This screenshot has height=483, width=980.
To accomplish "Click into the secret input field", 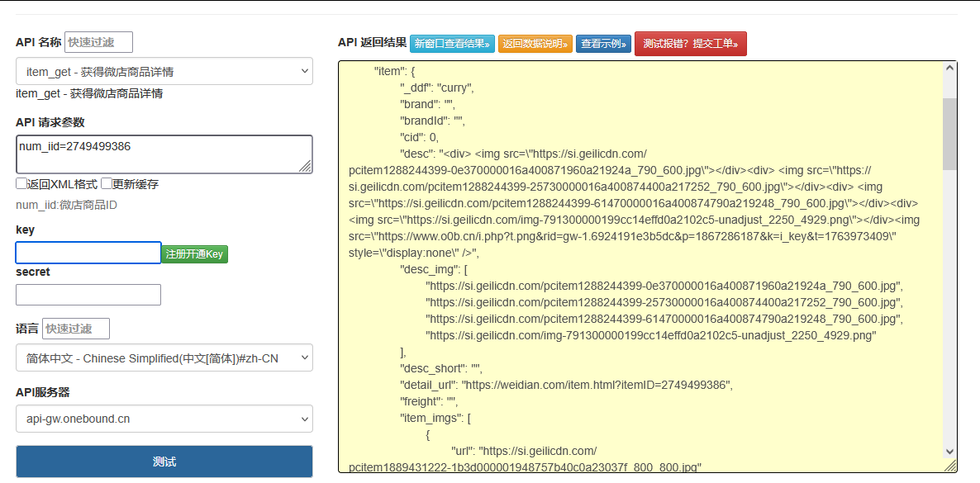I will [88, 295].
